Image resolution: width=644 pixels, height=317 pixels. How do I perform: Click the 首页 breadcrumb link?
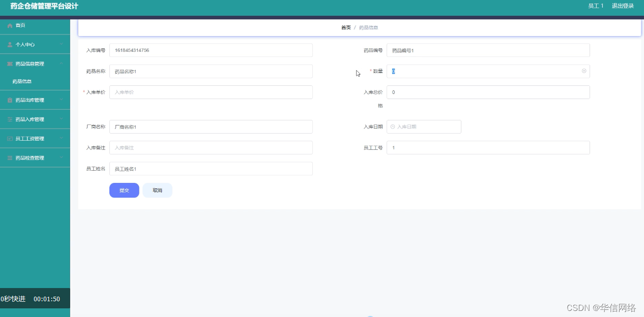tap(345, 27)
